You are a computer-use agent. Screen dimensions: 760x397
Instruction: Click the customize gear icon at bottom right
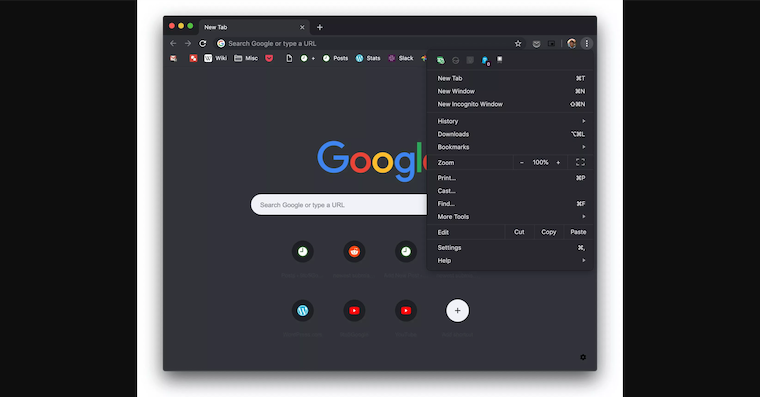tap(583, 357)
